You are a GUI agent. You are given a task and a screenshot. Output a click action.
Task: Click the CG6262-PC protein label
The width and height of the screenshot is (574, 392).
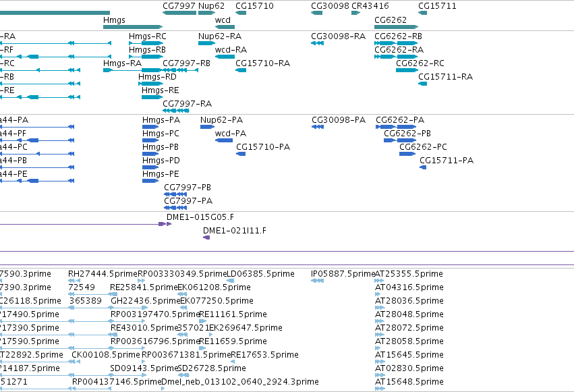[423, 147]
